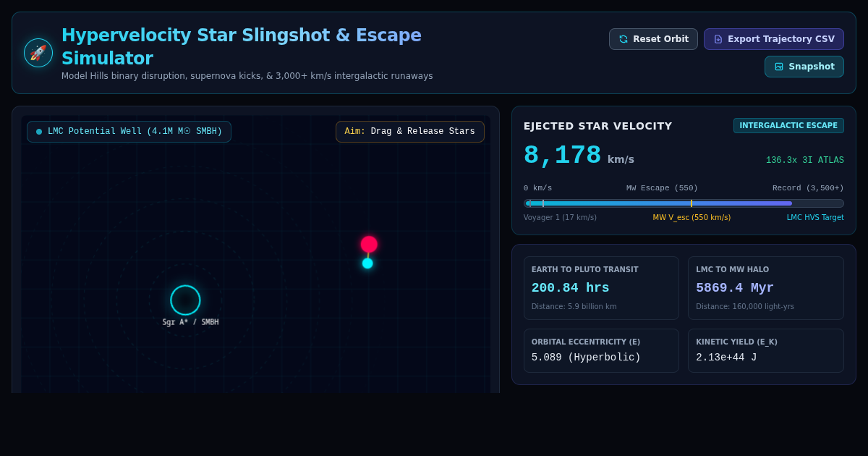868x456 pixels.
Task: Click the Sgr A* black hole ring
Action: tap(185, 300)
